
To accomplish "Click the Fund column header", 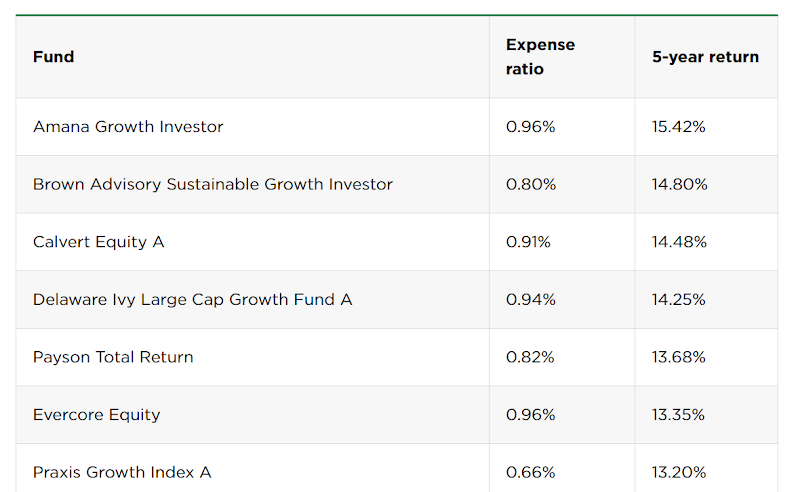I will pos(54,57).
